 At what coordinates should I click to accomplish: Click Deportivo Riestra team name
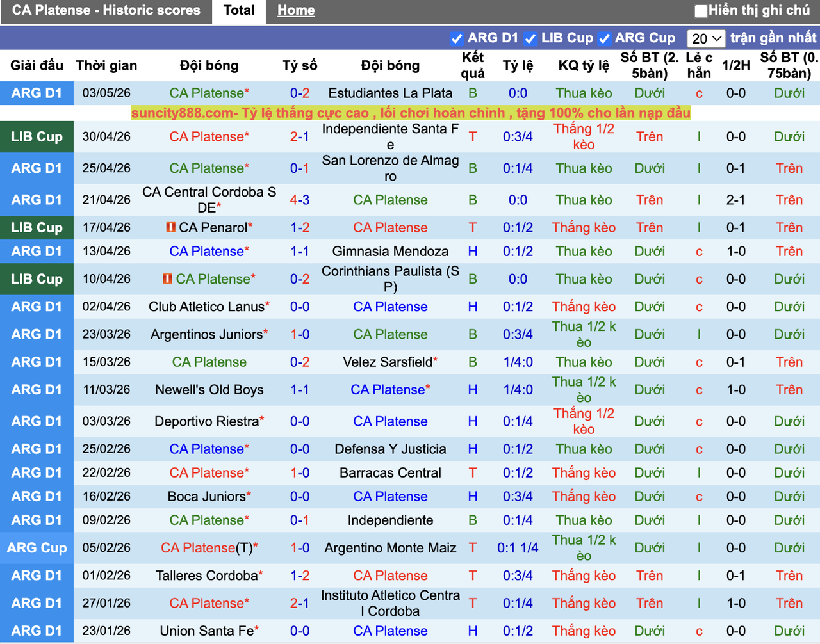pyautogui.click(x=206, y=421)
